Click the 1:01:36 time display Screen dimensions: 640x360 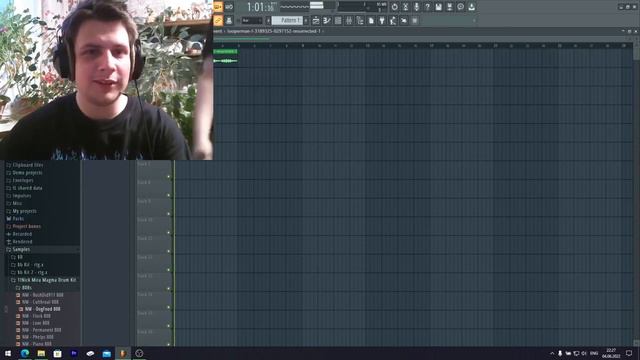click(261, 7)
